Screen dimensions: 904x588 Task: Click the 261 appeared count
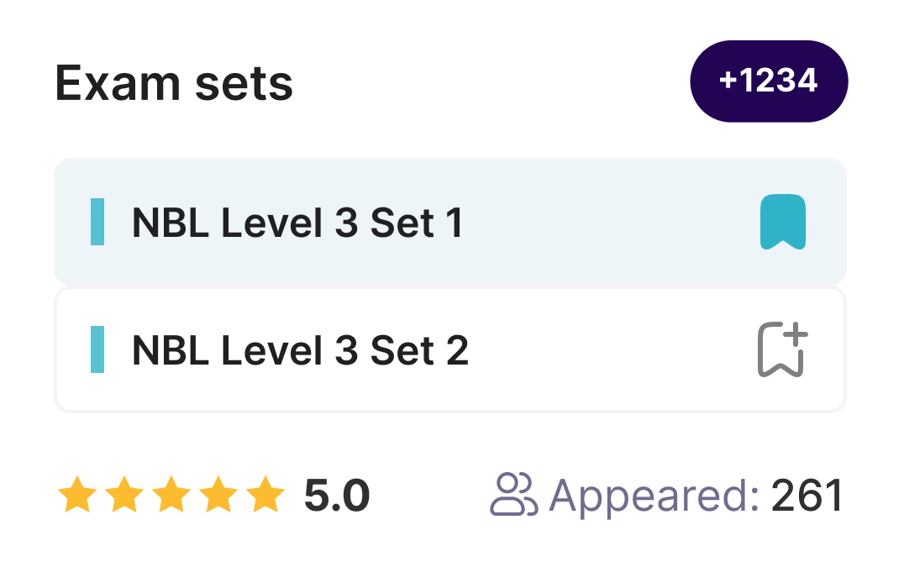coord(807,496)
